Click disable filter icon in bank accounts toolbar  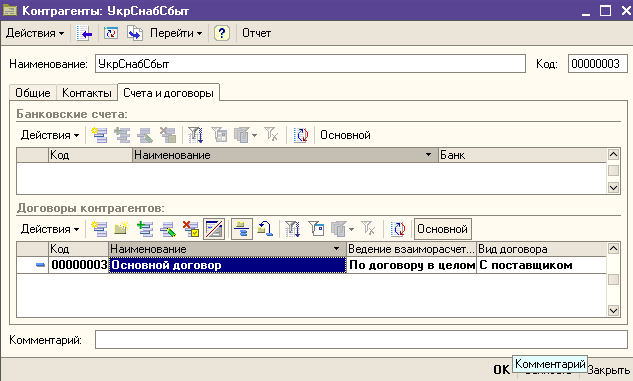[271, 134]
